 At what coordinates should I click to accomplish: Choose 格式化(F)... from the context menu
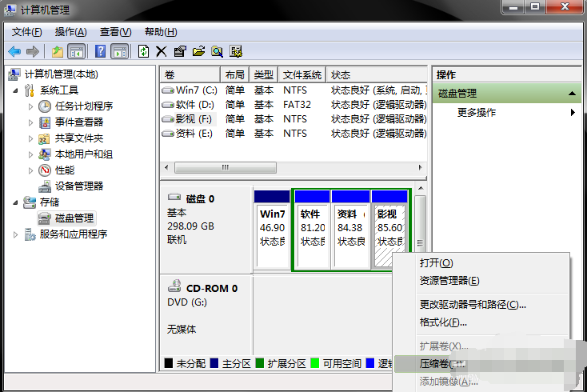tap(443, 322)
